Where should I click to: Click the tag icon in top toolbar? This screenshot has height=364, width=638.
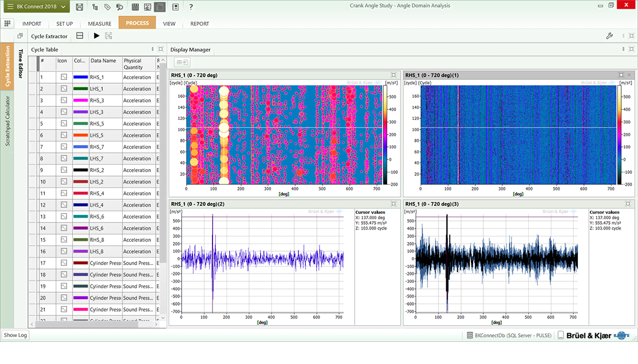(108, 7)
